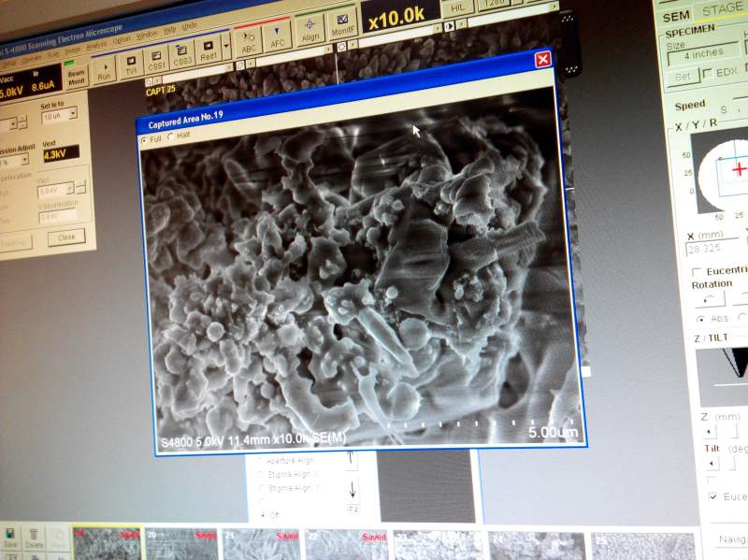Open the dropdown arrow beside Red1
Viewport: 748px width, 560px height.
coord(226,48)
